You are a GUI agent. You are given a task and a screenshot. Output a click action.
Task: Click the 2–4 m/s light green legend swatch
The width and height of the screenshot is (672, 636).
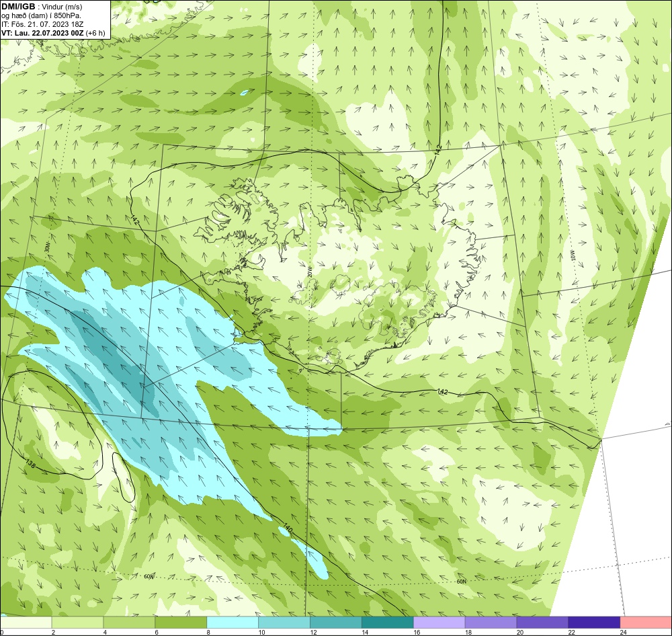pos(77,623)
